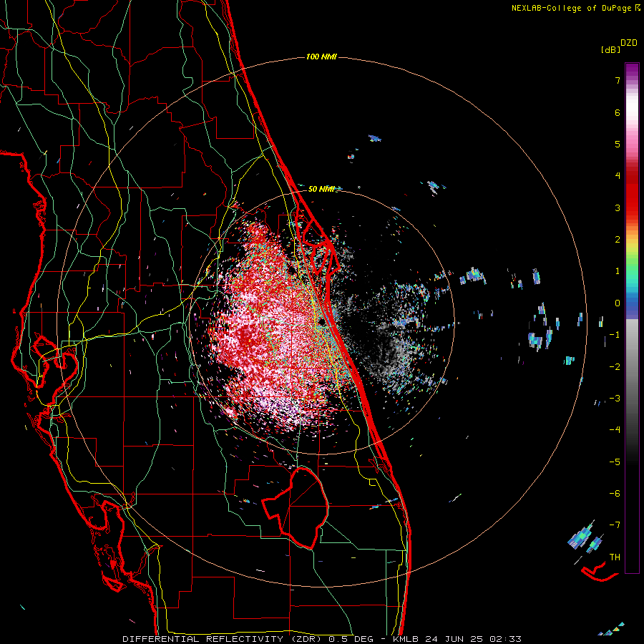Click the DIFFERENTIAL REFLECTIVITY title text
This screenshot has width=644, height=644.
[x=203, y=639]
